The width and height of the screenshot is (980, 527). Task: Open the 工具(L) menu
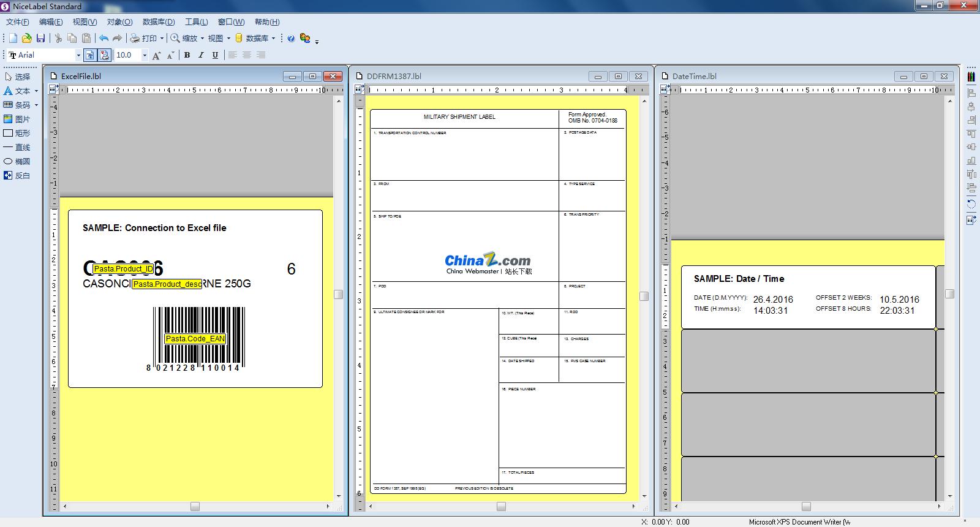(197, 22)
